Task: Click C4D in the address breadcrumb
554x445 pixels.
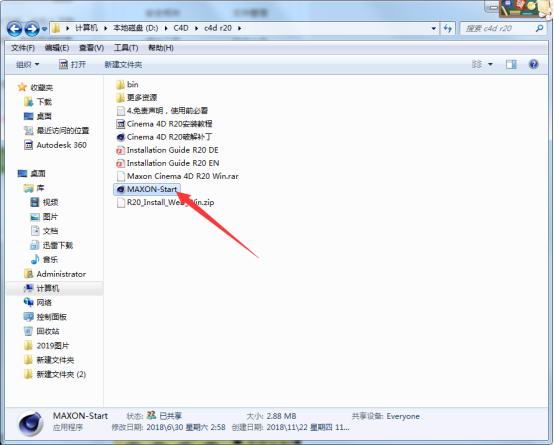Action: pos(181,28)
